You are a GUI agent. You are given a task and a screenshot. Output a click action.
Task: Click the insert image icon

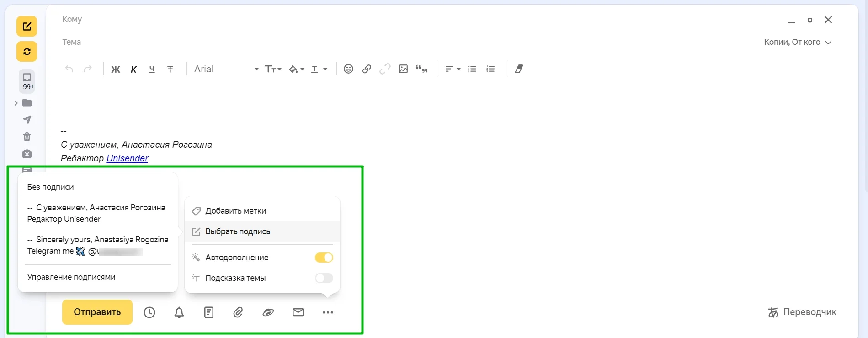403,69
